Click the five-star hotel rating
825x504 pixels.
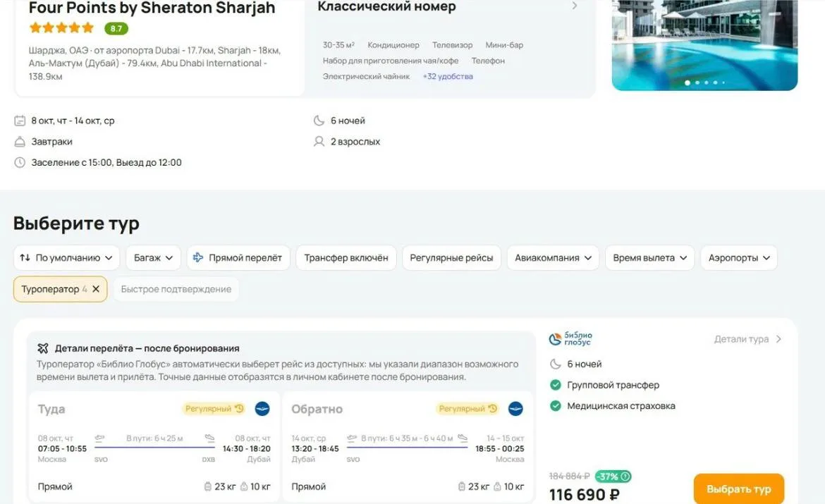point(61,27)
